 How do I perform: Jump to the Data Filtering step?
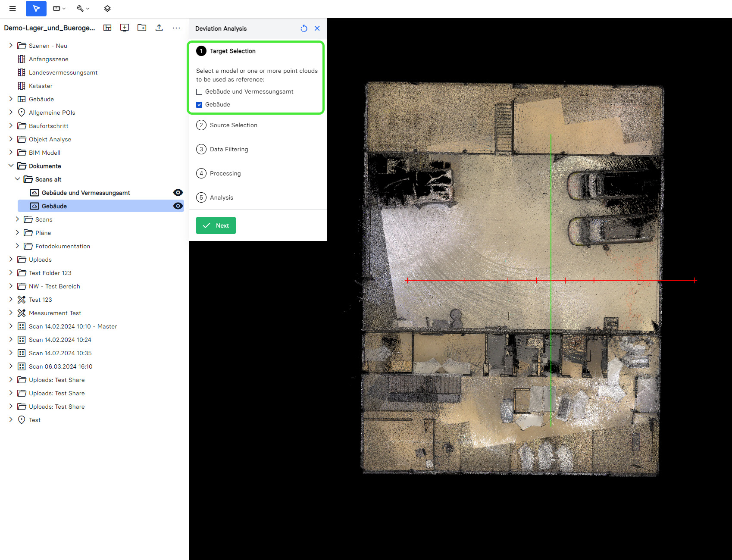[x=228, y=149]
